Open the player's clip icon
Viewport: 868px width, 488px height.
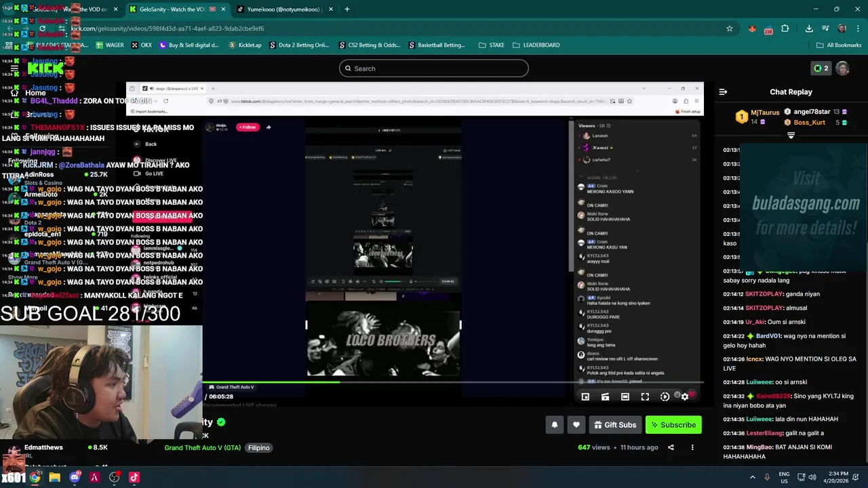[605, 396]
